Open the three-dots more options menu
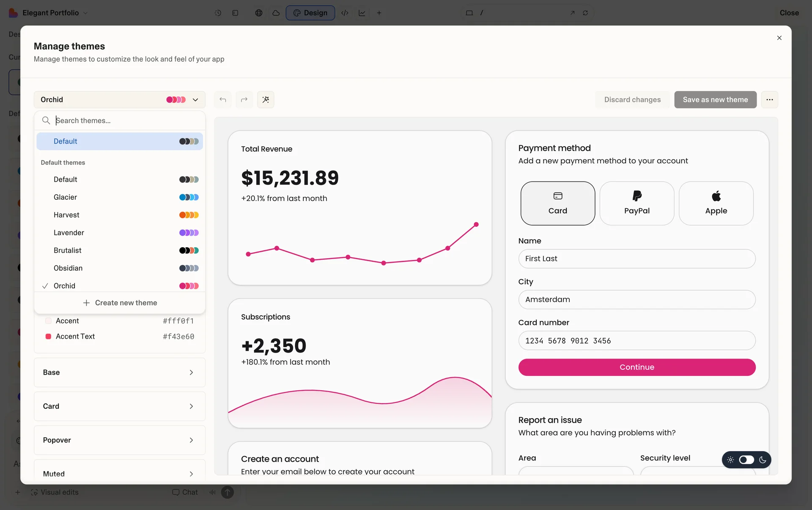 point(769,99)
